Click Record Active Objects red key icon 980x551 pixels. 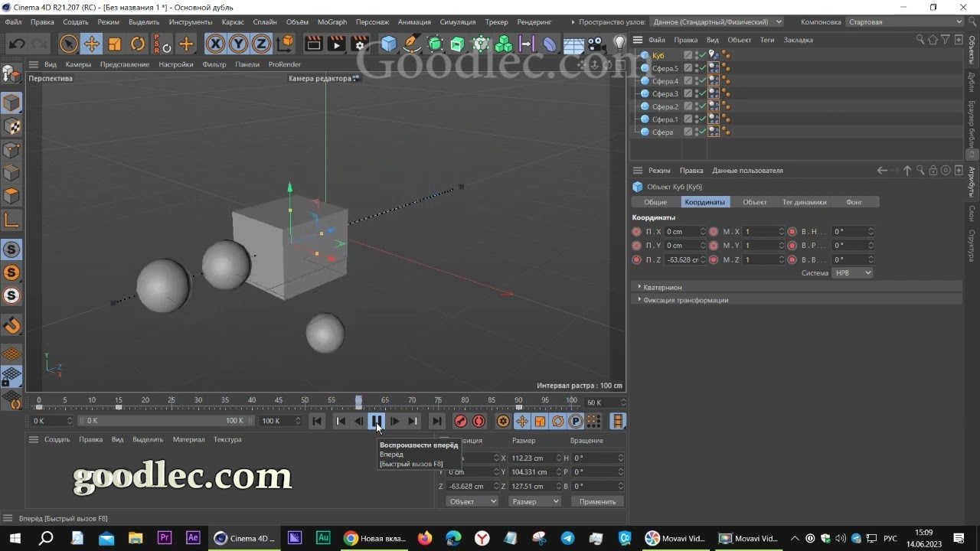point(461,421)
